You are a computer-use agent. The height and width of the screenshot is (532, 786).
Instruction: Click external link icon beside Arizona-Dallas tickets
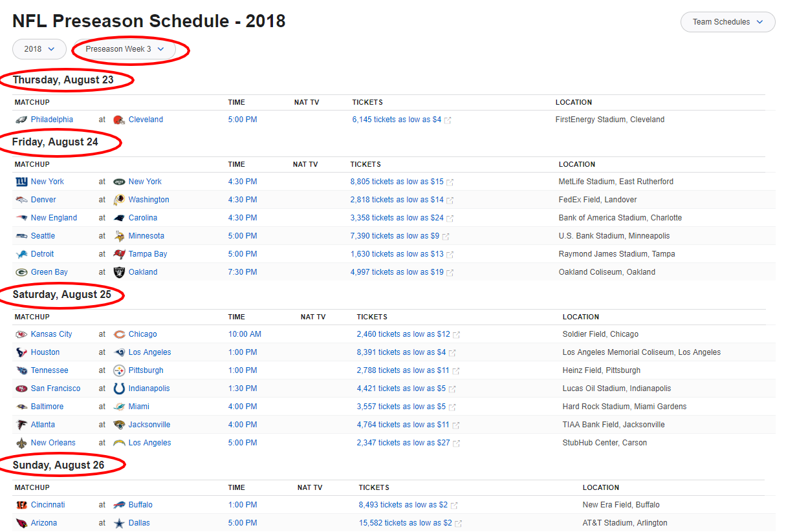click(x=459, y=524)
